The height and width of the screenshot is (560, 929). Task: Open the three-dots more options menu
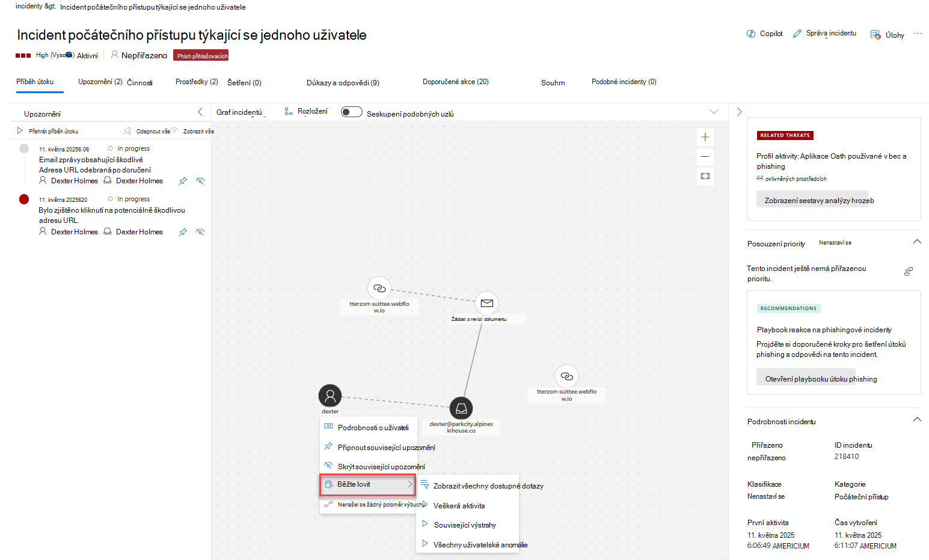pos(918,34)
